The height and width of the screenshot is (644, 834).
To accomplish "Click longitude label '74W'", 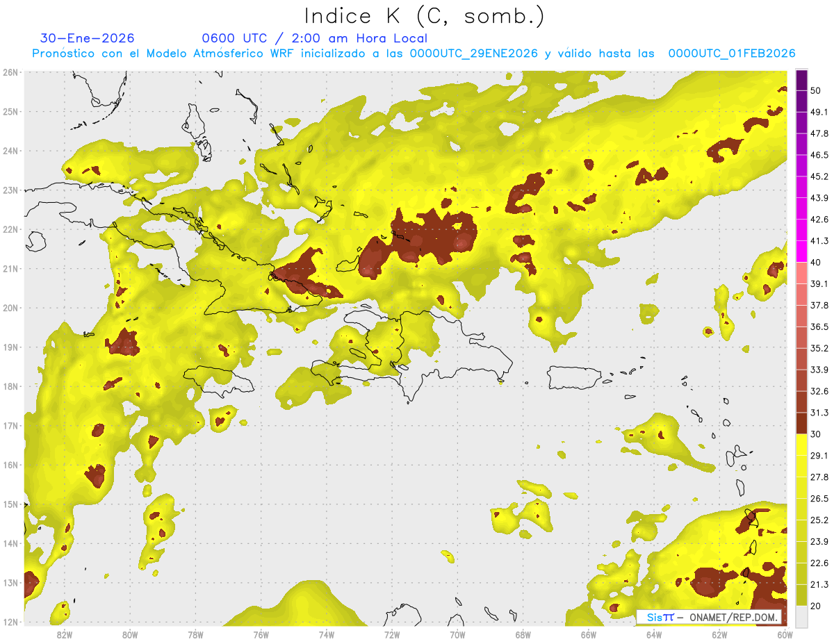I will pyautogui.click(x=327, y=634).
